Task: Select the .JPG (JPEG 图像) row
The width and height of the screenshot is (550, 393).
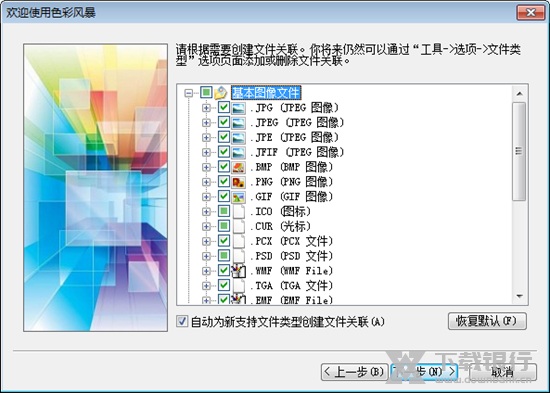Action: coord(294,107)
